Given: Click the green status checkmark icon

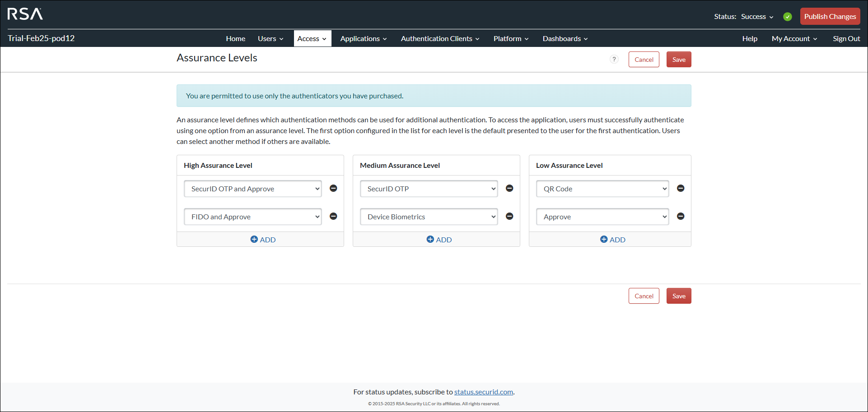Looking at the screenshot, I should pos(788,17).
